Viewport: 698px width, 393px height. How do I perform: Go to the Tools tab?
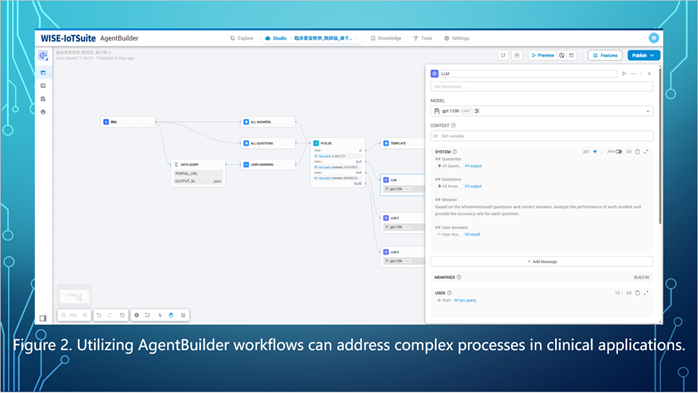423,38
